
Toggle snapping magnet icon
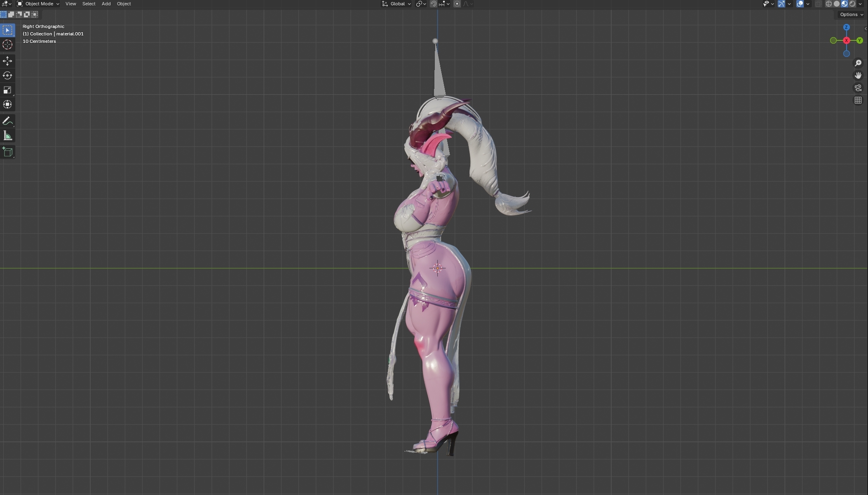click(x=434, y=4)
